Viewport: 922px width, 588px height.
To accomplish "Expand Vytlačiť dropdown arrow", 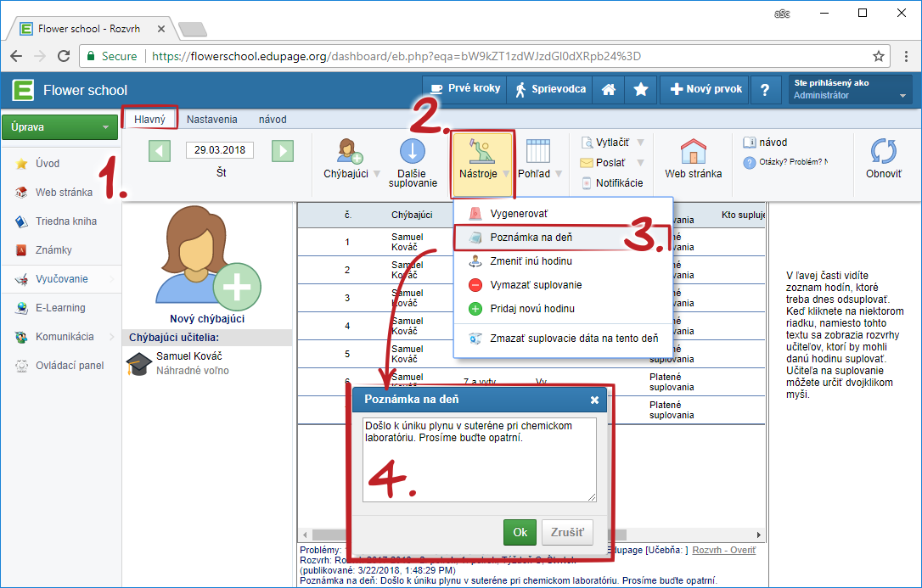I will coord(640,143).
